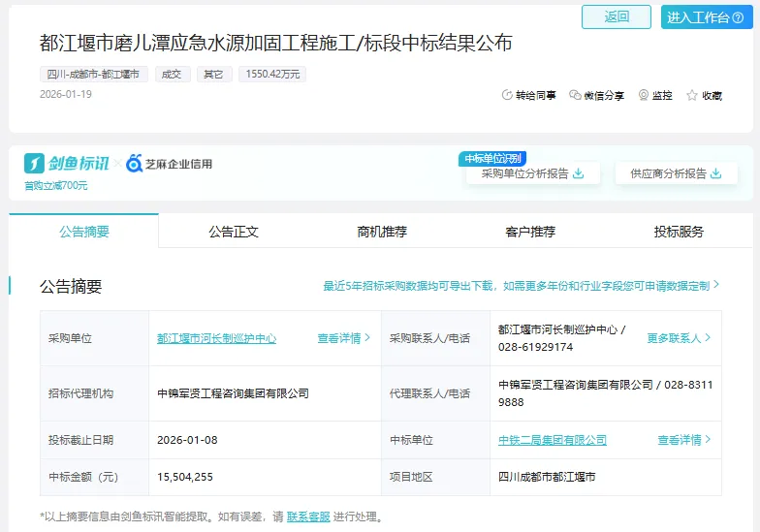This screenshot has width=760, height=532.
Task: Click the 转给同事 forward icon
Action: coord(506,95)
